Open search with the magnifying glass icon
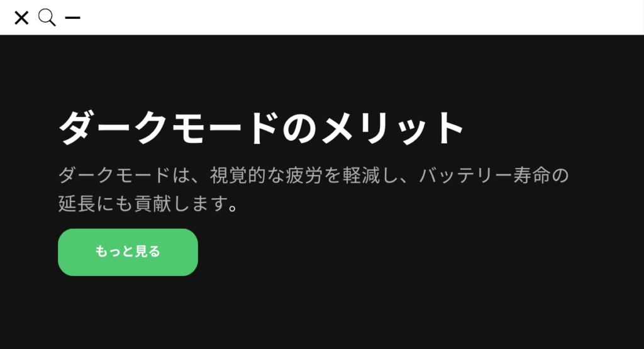Image resolution: width=644 pixels, height=349 pixels. point(47,18)
